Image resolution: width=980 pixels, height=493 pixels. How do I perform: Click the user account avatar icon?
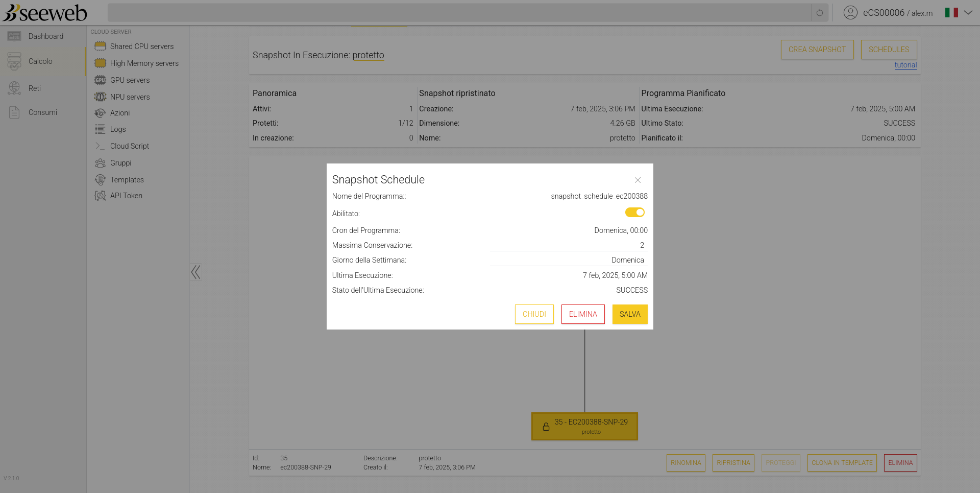click(x=850, y=13)
